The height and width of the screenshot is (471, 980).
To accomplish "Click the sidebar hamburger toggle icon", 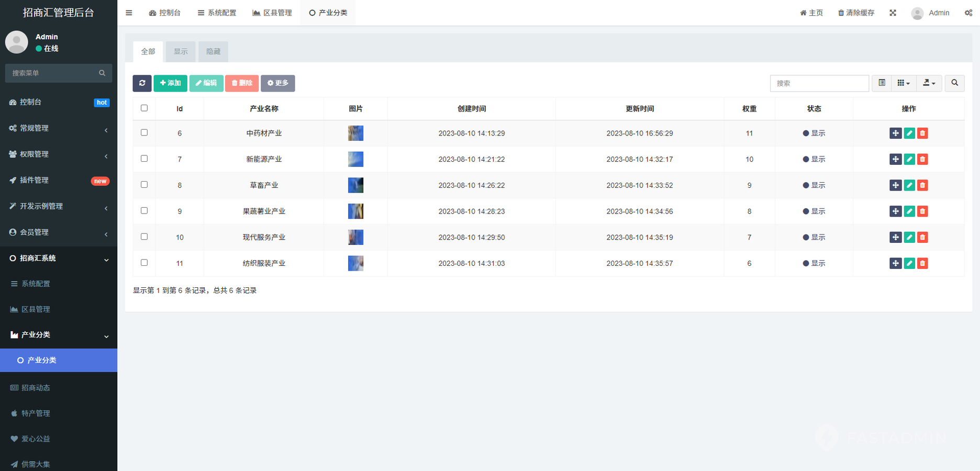I will (x=129, y=13).
